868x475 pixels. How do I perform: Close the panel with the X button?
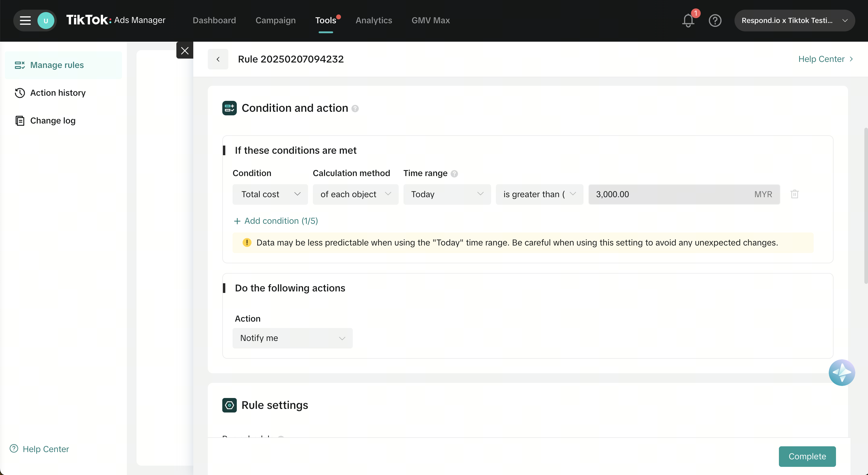click(184, 50)
